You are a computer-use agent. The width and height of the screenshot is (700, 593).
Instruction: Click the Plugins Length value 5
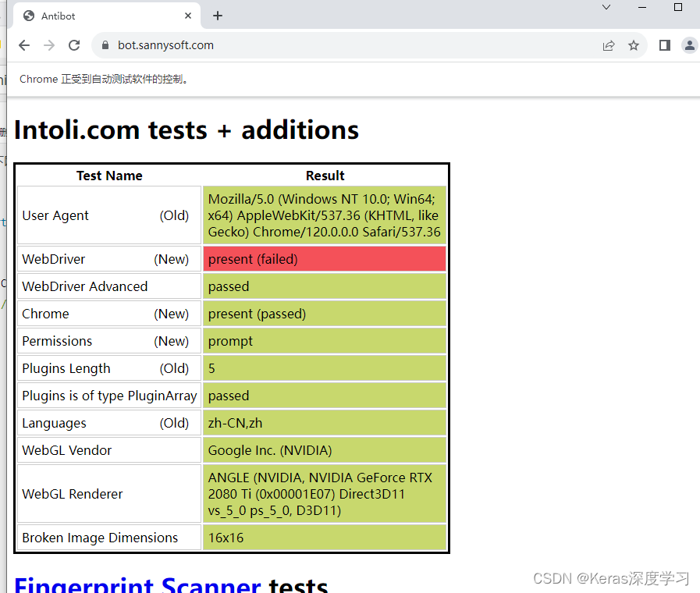[325, 368]
